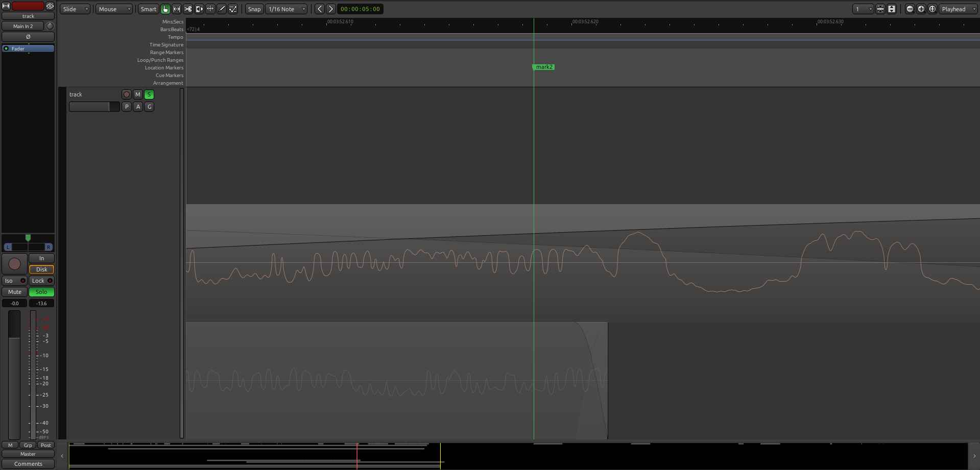Select the Cut (scissors) tool

pyautogui.click(x=188, y=9)
